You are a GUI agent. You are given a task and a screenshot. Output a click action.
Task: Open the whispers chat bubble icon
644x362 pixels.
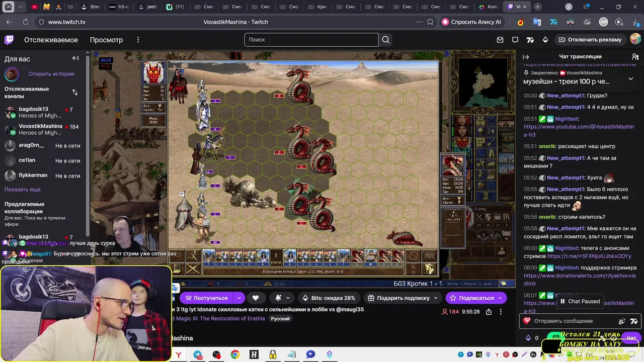click(515, 40)
